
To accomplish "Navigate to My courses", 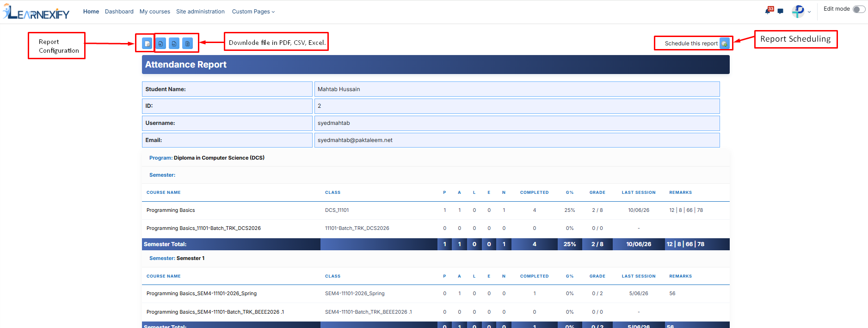I will [x=155, y=12].
